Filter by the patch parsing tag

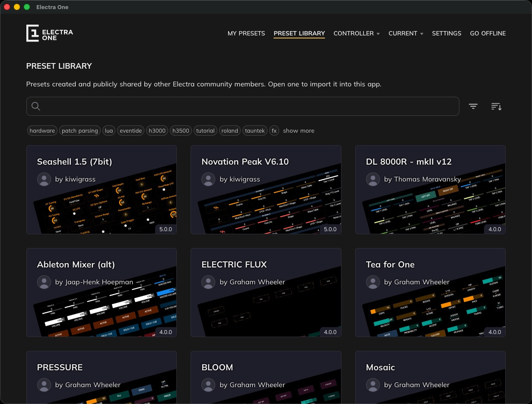click(80, 130)
